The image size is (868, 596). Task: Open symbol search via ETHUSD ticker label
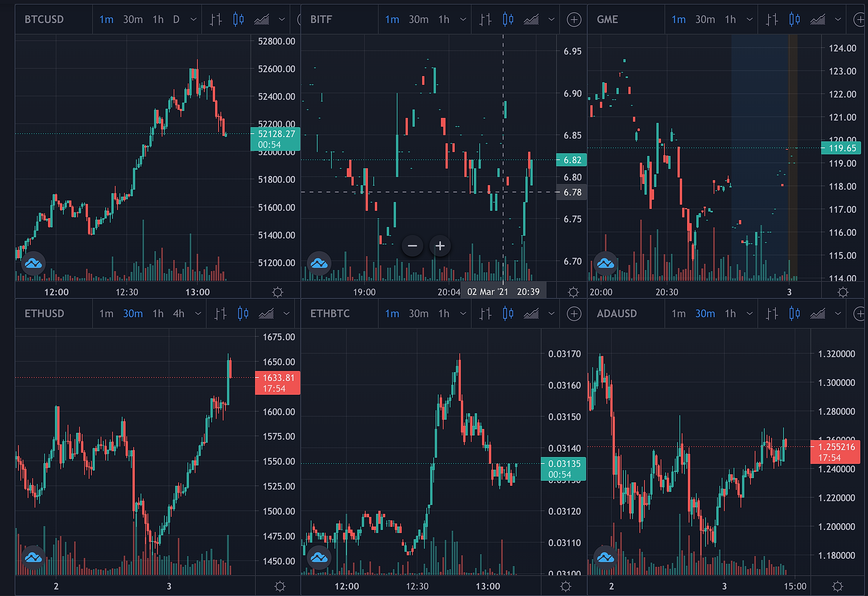pos(44,313)
